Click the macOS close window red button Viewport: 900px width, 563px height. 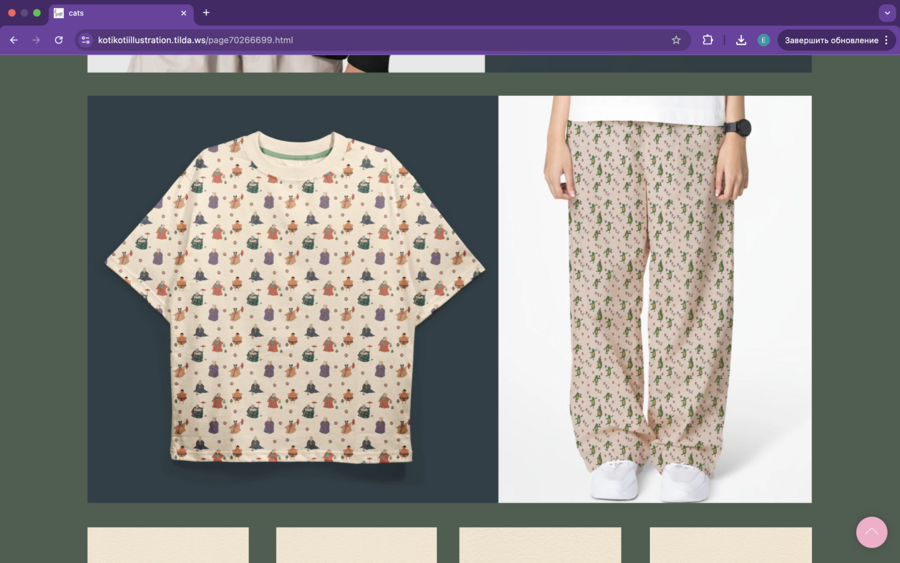tap(11, 13)
